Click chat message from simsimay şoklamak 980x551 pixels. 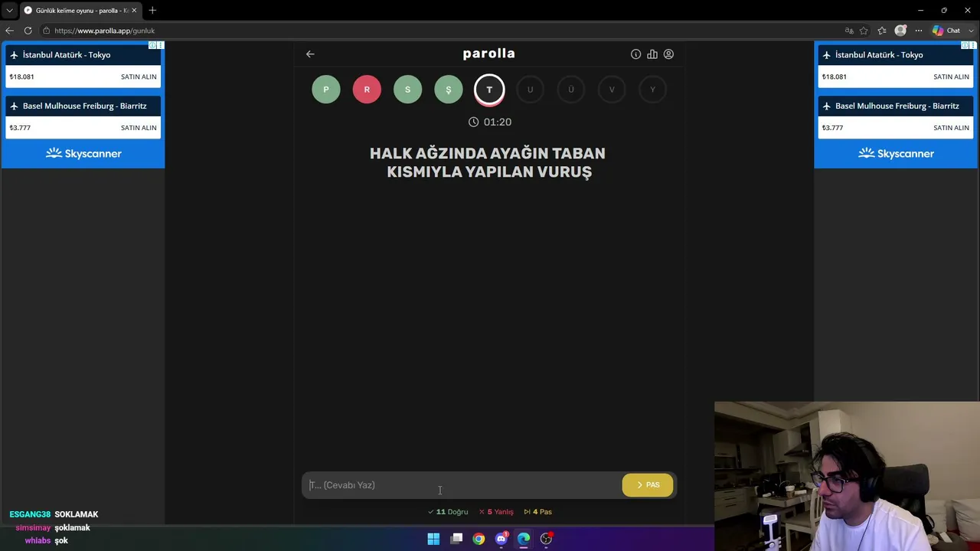click(x=53, y=528)
